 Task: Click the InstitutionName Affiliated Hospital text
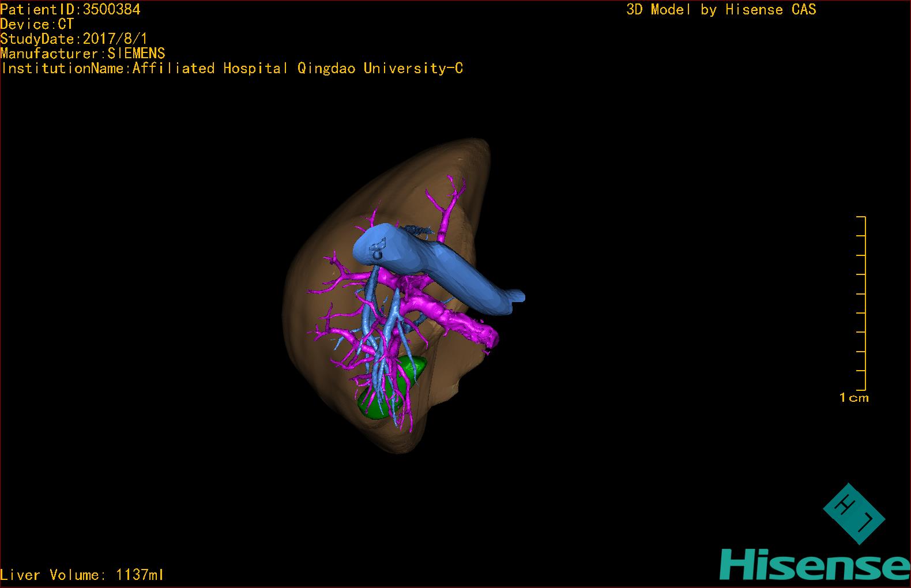click(x=232, y=69)
